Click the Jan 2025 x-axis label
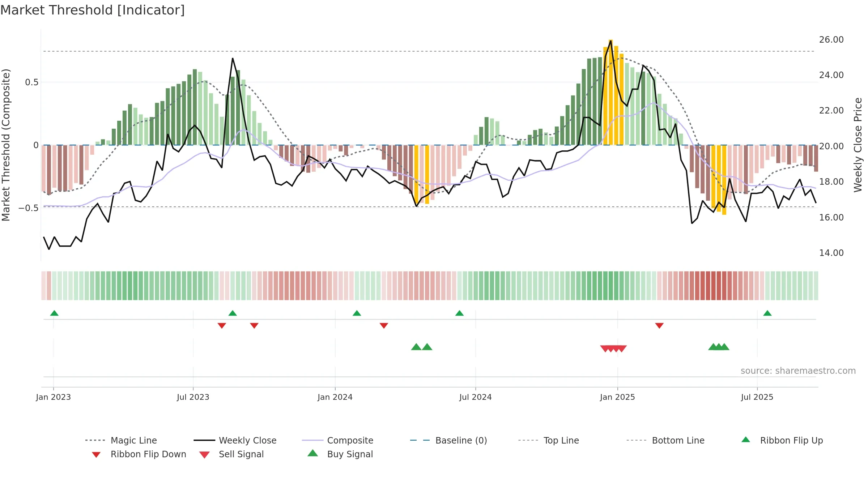Image resolution: width=868 pixels, height=488 pixels. (618, 397)
